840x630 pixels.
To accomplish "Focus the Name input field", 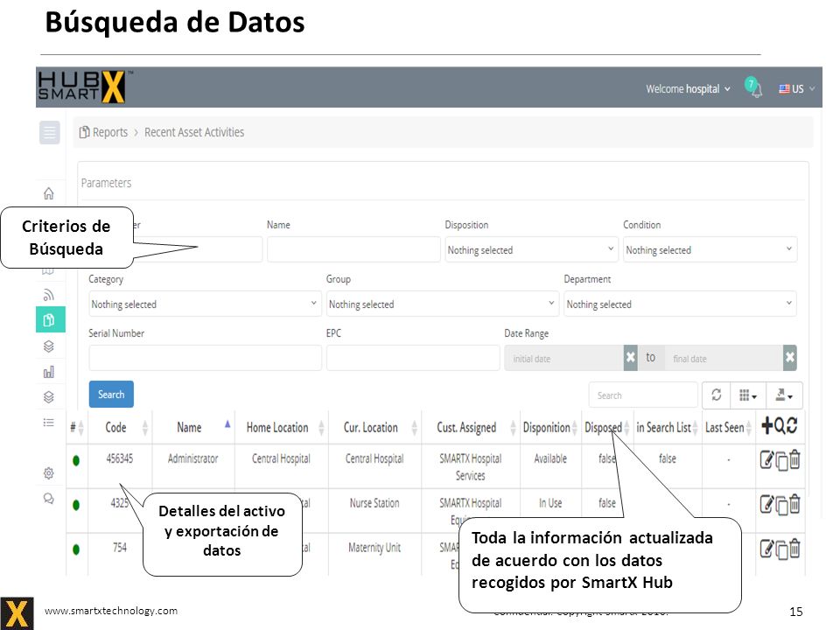I will pyautogui.click(x=353, y=249).
